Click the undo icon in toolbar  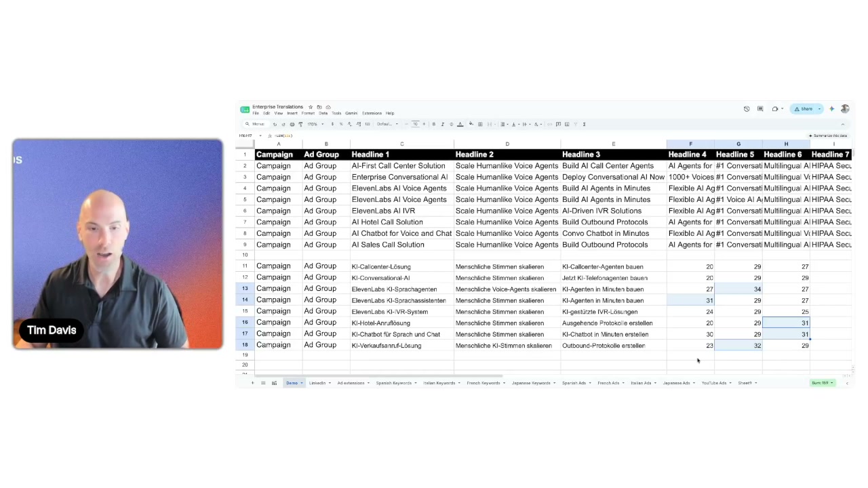[x=275, y=124]
